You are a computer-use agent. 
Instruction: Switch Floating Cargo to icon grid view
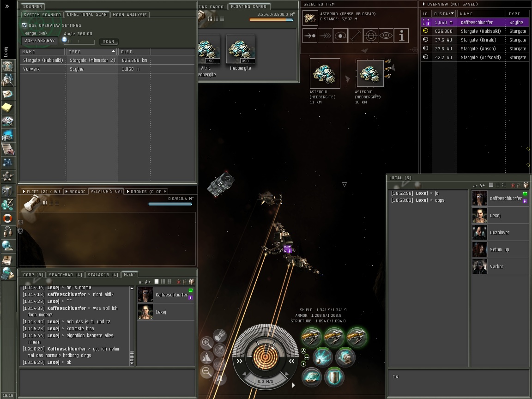click(x=210, y=18)
